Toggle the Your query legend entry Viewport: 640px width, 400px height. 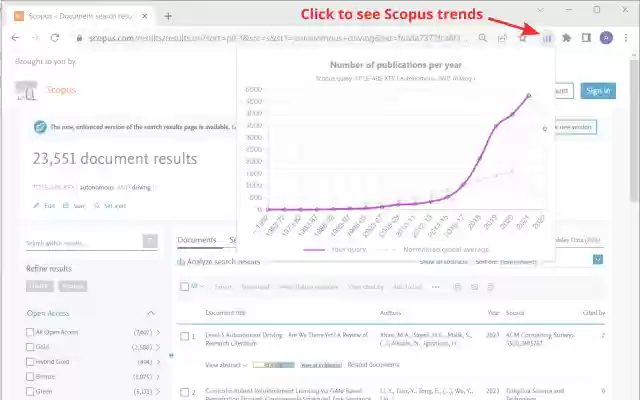click(x=335, y=249)
